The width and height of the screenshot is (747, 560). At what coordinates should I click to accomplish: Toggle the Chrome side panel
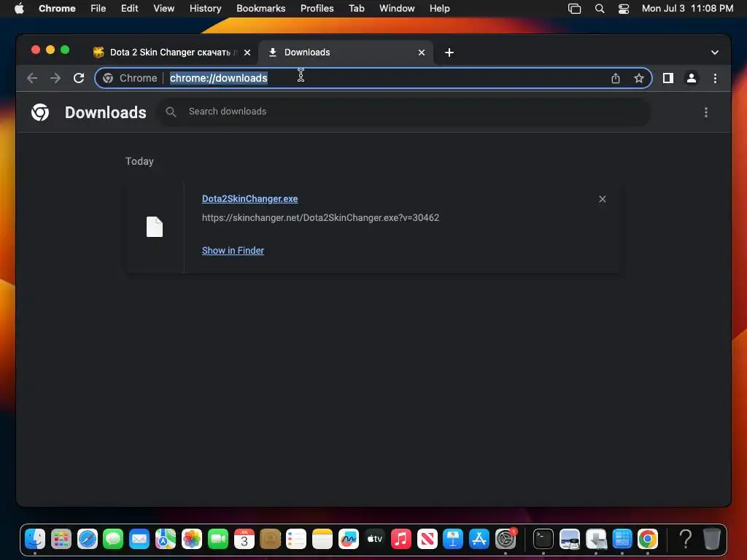(668, 78)
